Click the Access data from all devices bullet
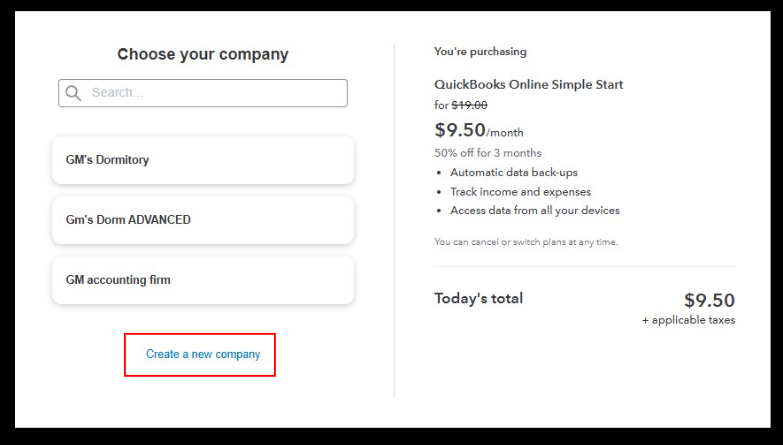This screenshot has width=783, height=445. coord(534,210)
